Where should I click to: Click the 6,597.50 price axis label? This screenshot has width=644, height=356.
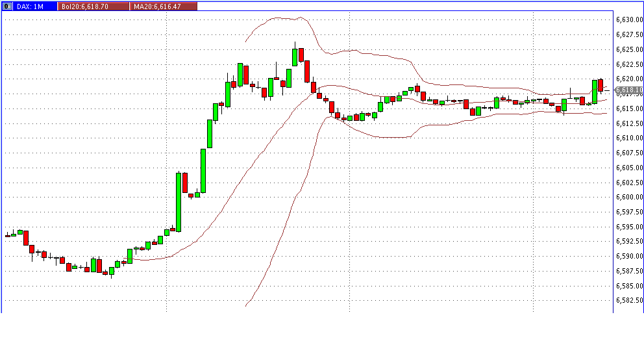click(629, 212)
